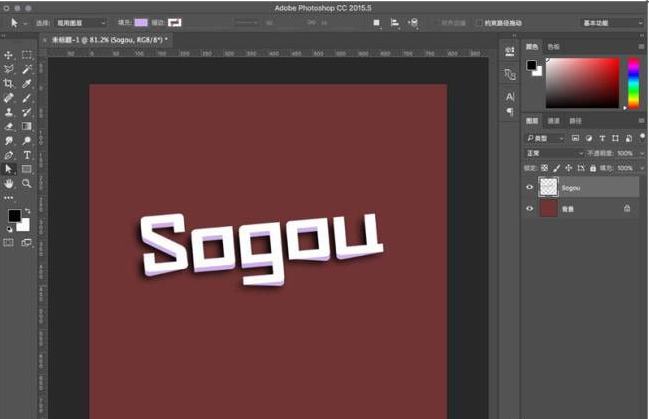Select the Pen tool
Image resolution: width=649 pixels, height=419 pixels.
(8, 155)
